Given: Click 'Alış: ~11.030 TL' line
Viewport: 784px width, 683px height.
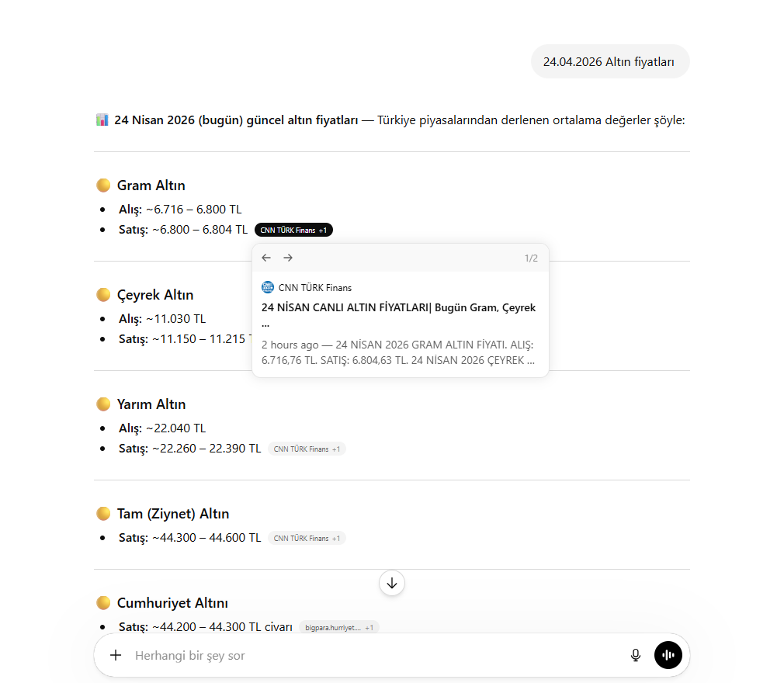Looking at the screenshot, I should [162, 319].
